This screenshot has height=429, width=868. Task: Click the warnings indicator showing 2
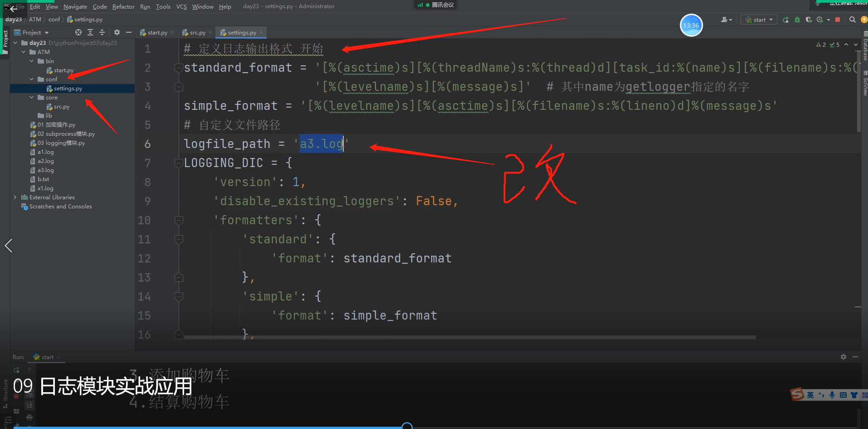pos(821,44)
